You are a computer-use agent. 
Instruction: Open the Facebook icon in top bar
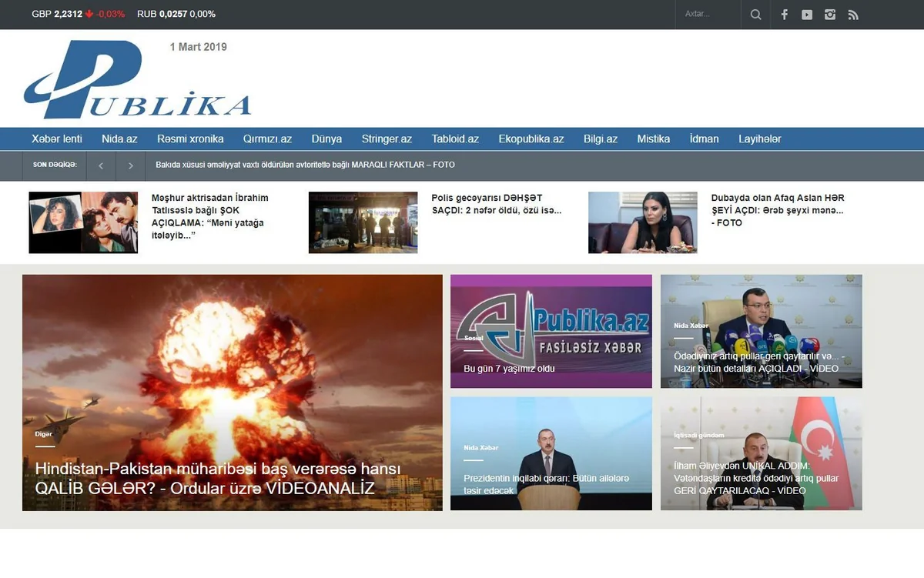point(784,15)
